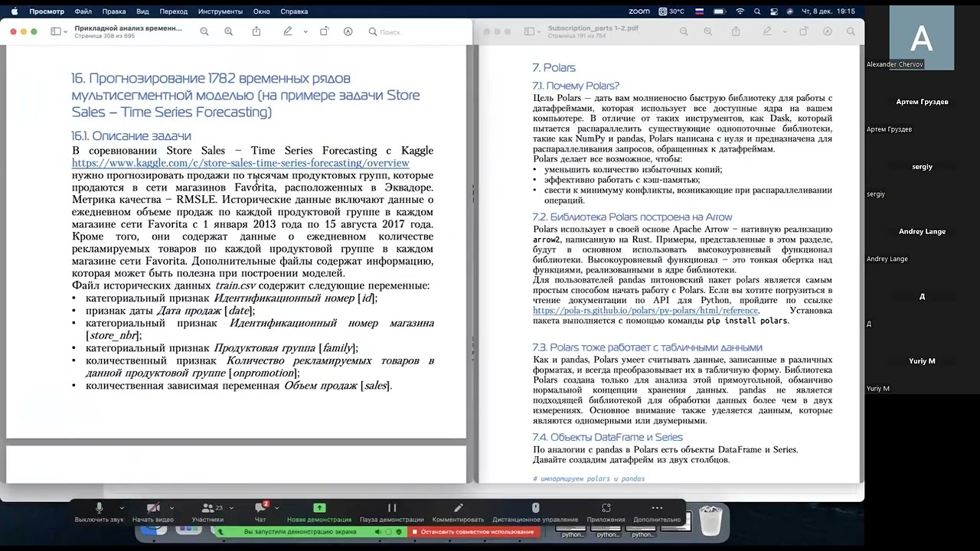
Task: Zoom in on left Preview window
Action: click(x=228, y=31)
